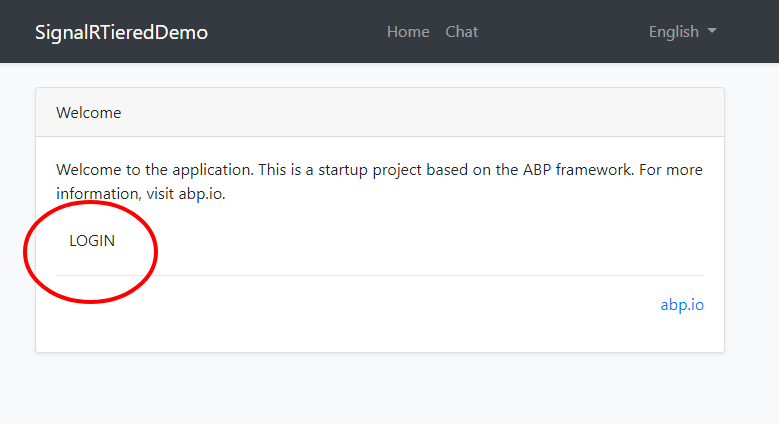Viewport: 779px width, 424px height.
Task: Go to the Home navigation item
Action: pos(408,32)
